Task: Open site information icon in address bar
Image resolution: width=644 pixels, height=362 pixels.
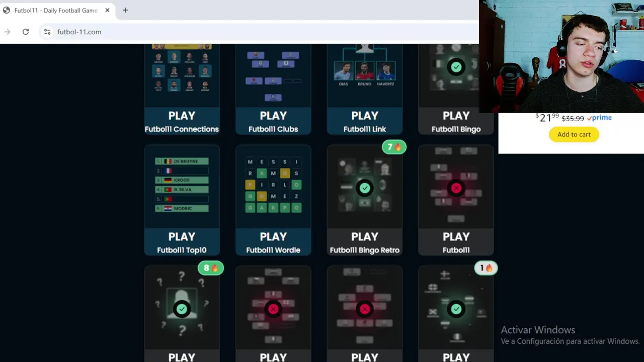Action: pyautogui.click(x=47, y=32)
